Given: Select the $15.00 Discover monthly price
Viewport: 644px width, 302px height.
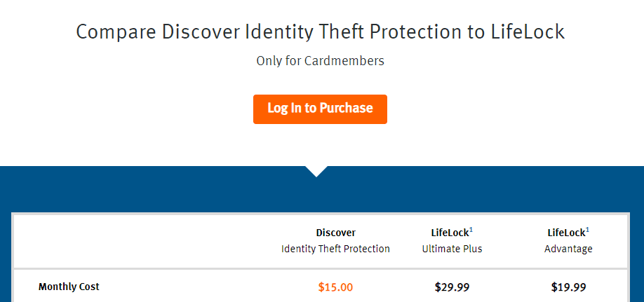Looking at the screenshot, I should tap(335, 287).
